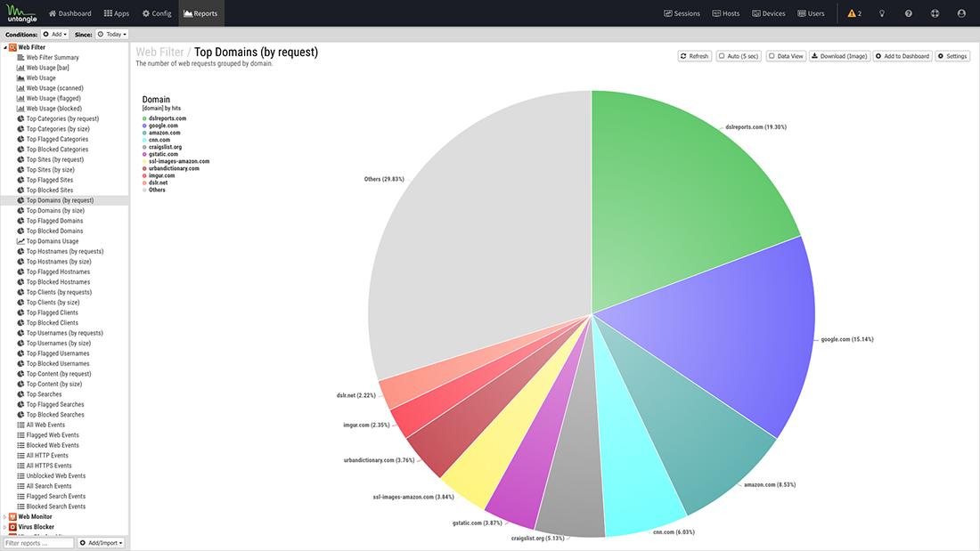Click the Web Filter Summary text icon

pos(20,58)
